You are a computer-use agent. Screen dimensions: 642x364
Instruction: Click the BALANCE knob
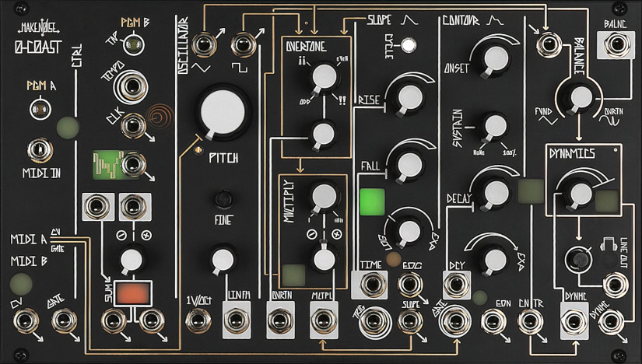click(x=581, y=97)
